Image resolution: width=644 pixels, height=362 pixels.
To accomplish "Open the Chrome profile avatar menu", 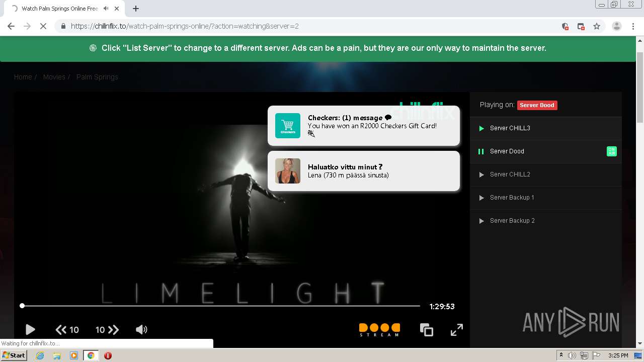I will click(616, 26).
